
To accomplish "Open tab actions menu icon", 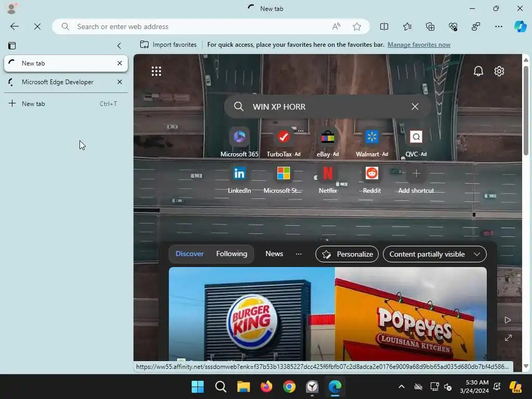I will point(12,46).
